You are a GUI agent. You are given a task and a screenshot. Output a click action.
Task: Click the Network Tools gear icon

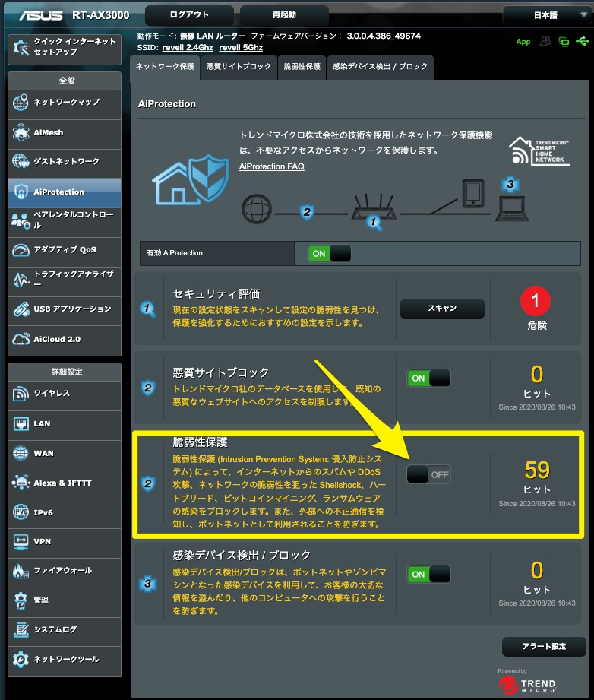21,659
